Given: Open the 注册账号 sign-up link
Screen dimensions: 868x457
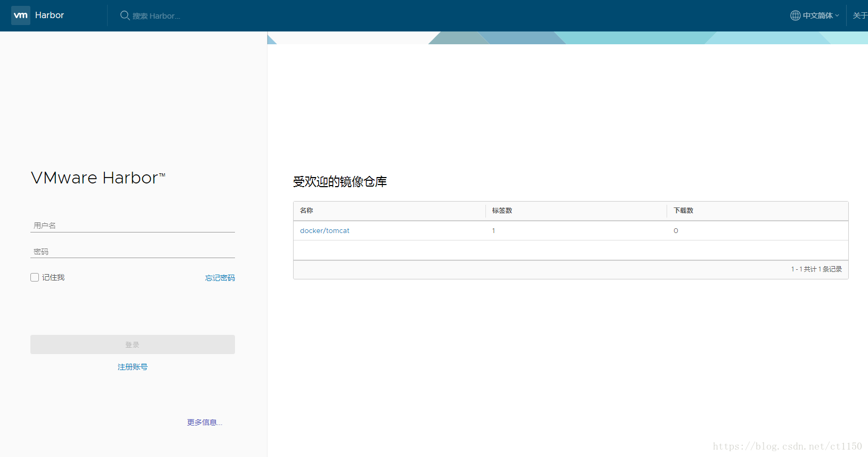Looking at the screenshot, I should (133, 367).
